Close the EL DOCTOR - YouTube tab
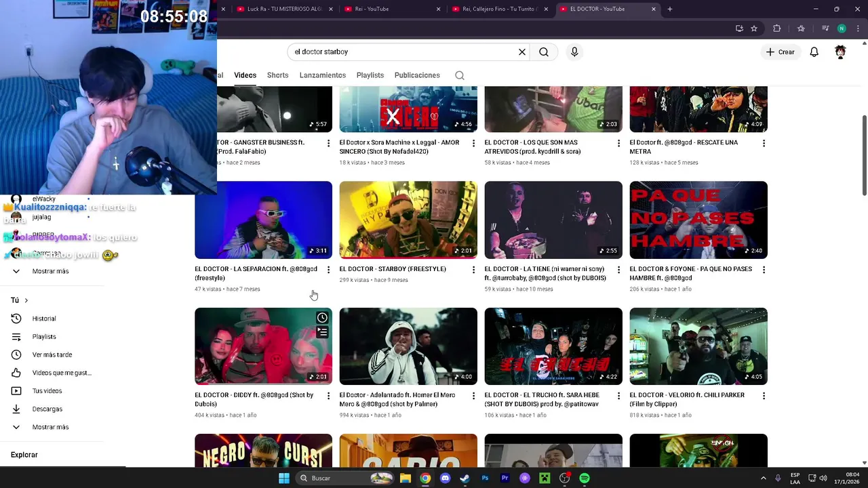Screen dimensions: 868x488 click(x=654, y=9)
